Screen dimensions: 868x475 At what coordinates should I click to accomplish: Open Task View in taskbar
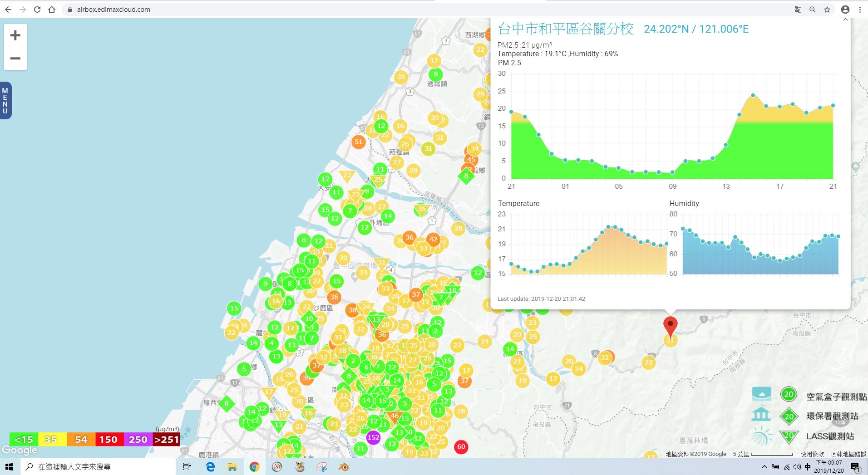[187, 466]
